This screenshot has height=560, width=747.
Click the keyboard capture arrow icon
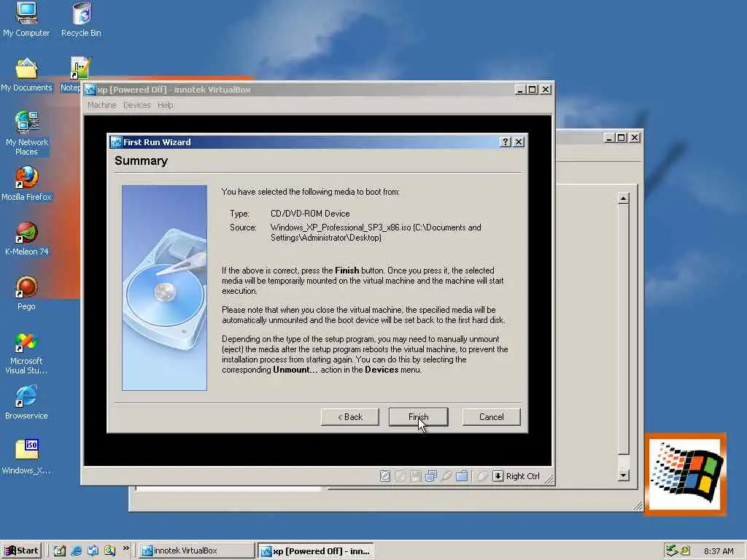pos(498,475)
